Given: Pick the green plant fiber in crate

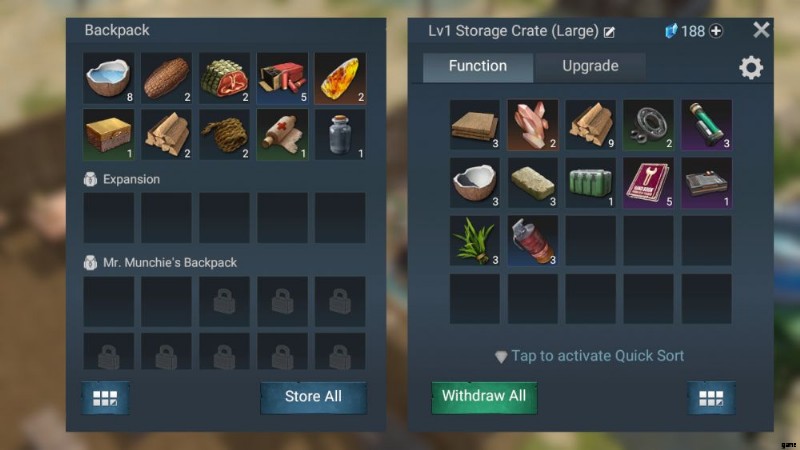Looking at the screenshot, I should pos(475,240).
